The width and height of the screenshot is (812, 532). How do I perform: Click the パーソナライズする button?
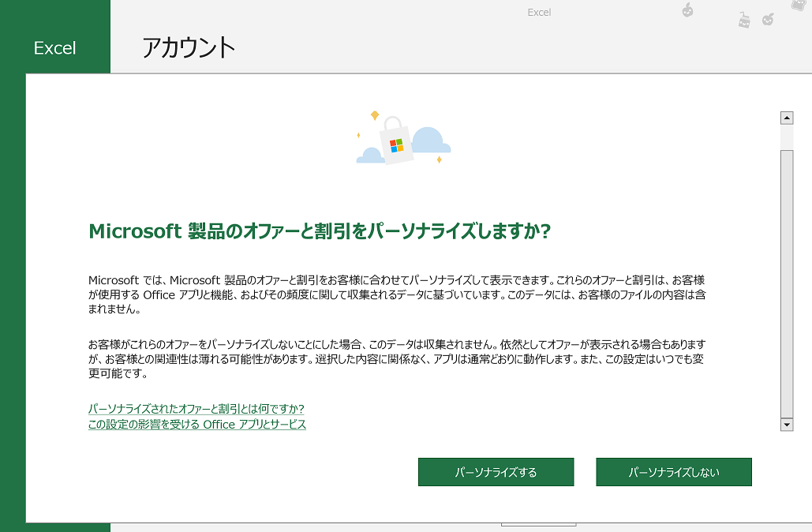[496, 472]
